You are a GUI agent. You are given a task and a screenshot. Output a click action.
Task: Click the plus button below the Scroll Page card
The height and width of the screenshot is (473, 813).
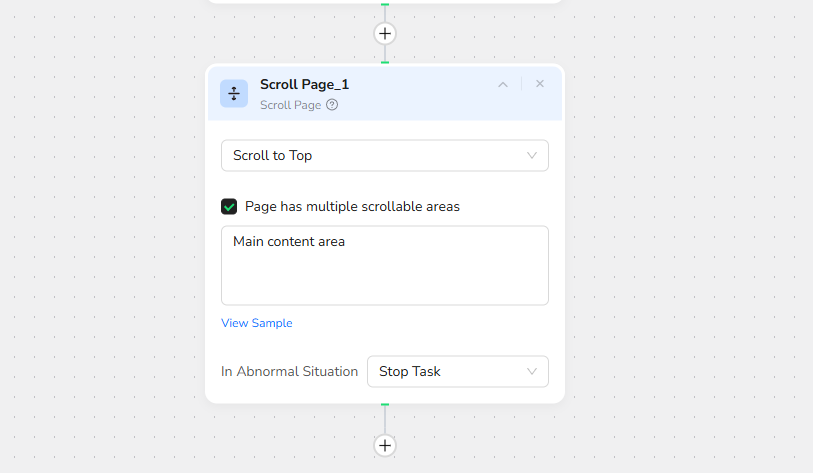[385, 445]
